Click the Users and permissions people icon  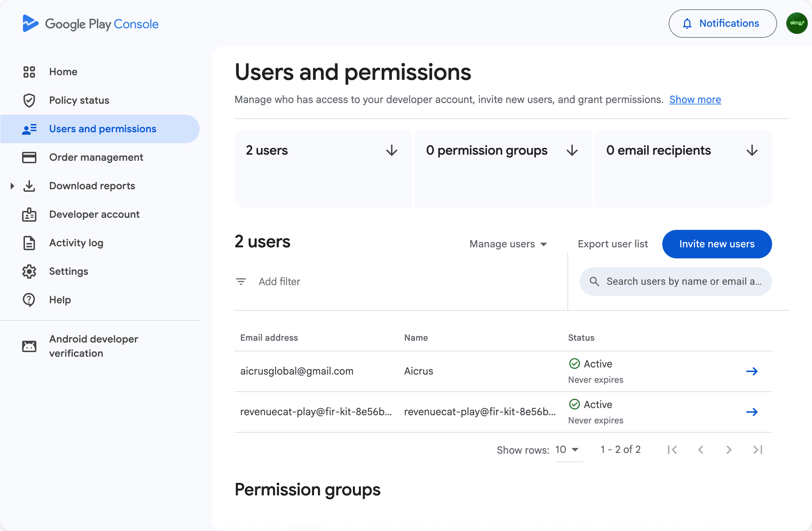click(x=29, y=129)
